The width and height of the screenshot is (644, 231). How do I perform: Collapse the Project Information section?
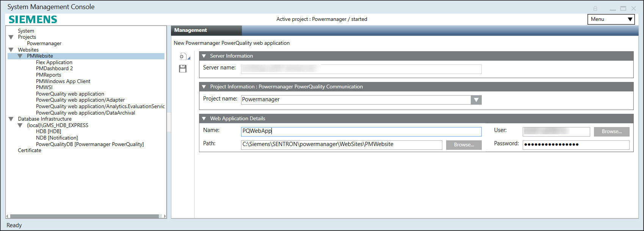coord(204,87)
